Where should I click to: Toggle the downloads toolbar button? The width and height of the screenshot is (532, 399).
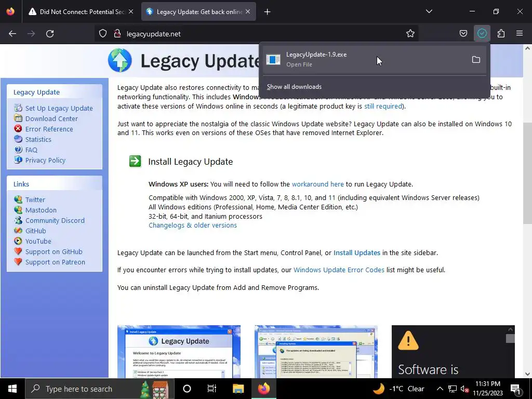pos(482,34)
